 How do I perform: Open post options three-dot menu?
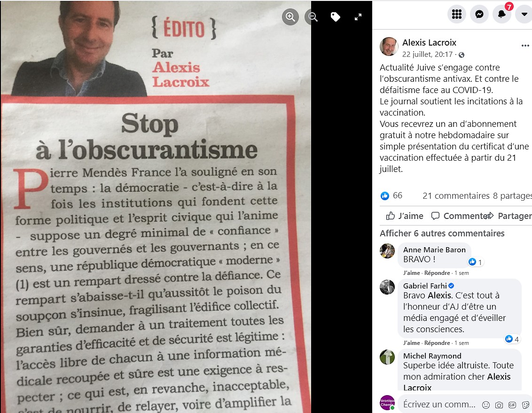click(525, 46)
